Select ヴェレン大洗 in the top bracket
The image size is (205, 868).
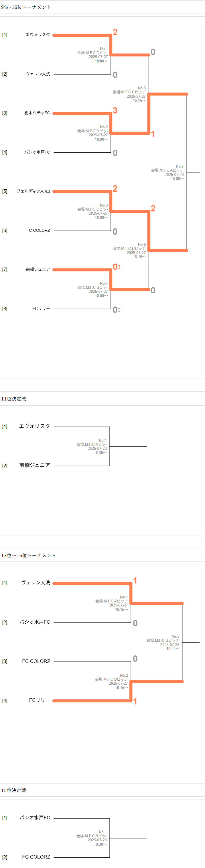point(38,74)
